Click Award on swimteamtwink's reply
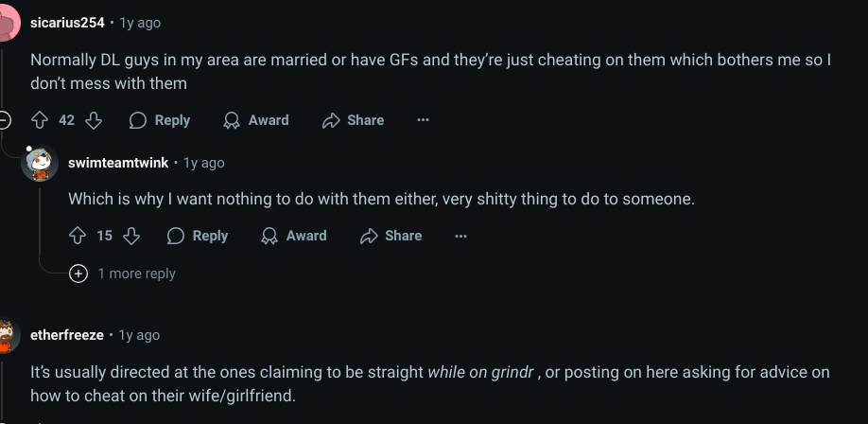868x424 pixels. click(x=294, y=236)
